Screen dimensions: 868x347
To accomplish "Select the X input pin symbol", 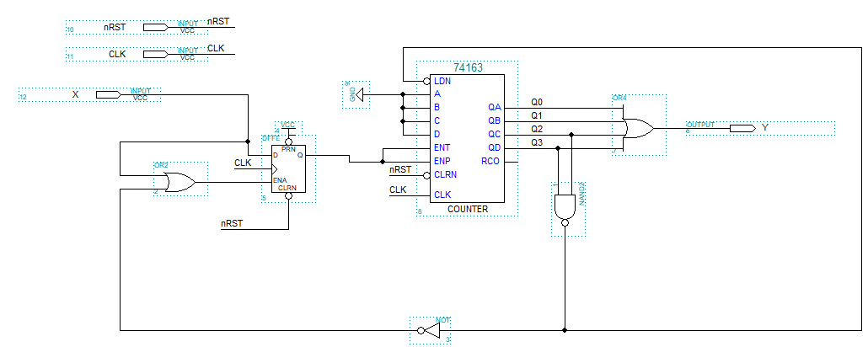I will pos(109,94).
